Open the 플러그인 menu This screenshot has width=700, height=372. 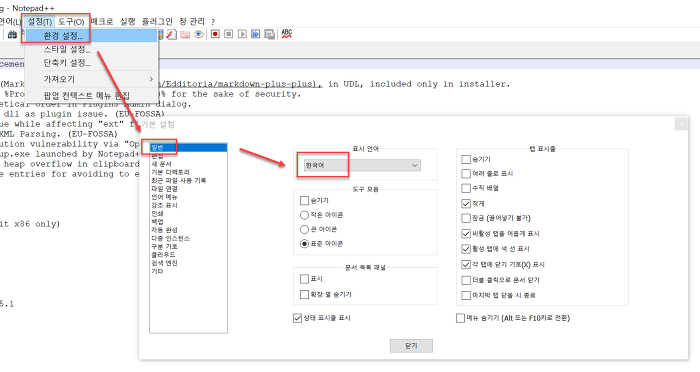(x=157, y=21)
